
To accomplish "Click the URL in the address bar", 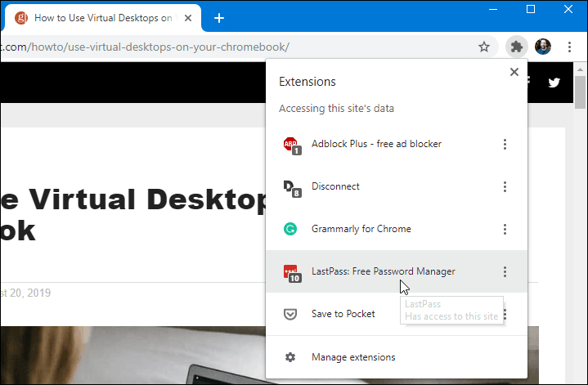I will (145, 47).
